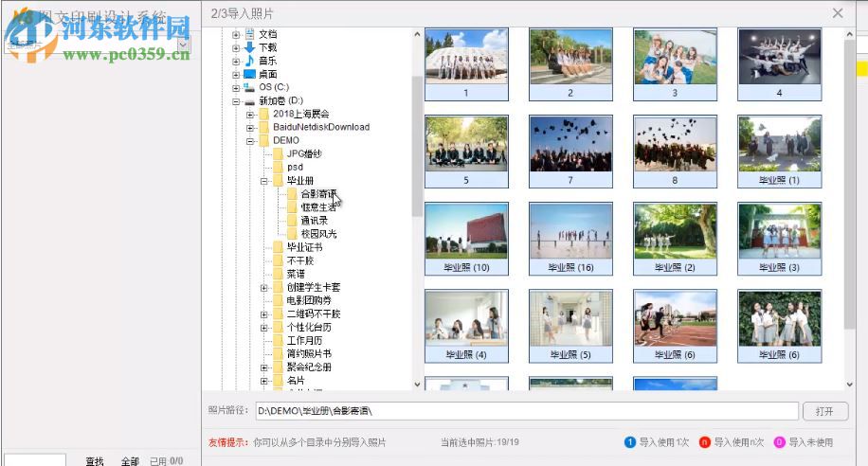Select the 通讯录 folder
The width and height of the screenshot is (868, 466).
[x=315, y=221]
